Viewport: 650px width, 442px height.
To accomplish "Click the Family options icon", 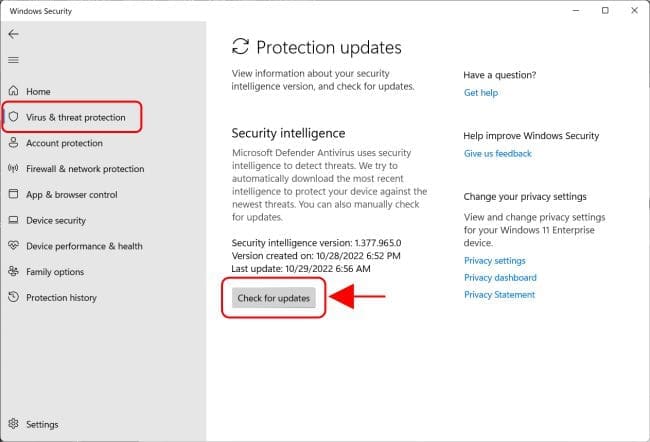I will click(14, 272).
